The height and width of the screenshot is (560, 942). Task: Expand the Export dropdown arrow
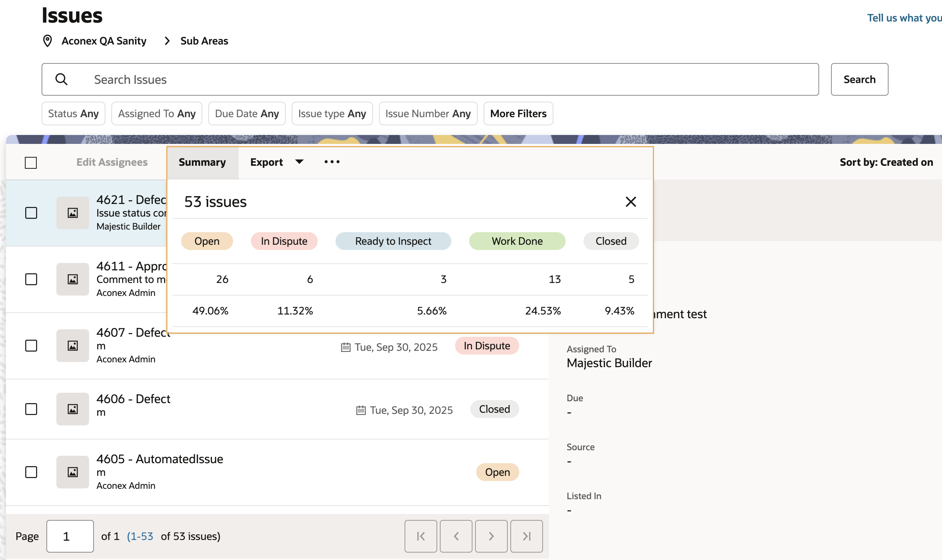click(x=299, y=162)
